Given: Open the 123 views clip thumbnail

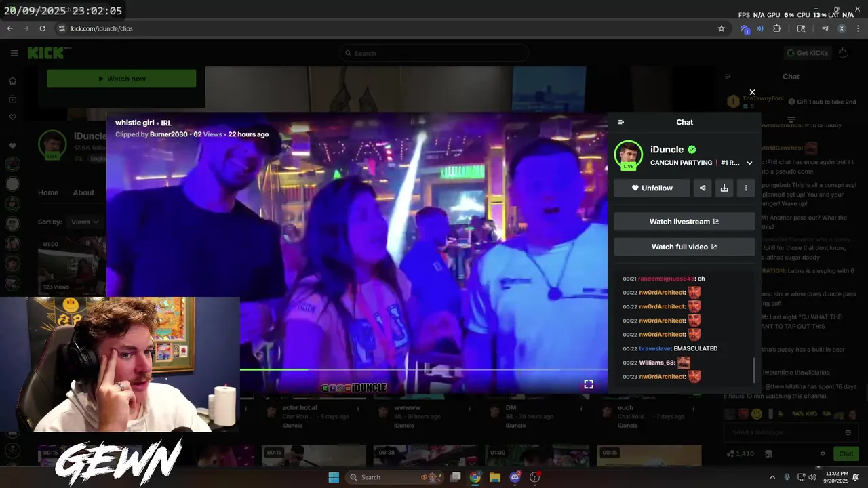Looking at the screenshot, I should coord(71,264).
